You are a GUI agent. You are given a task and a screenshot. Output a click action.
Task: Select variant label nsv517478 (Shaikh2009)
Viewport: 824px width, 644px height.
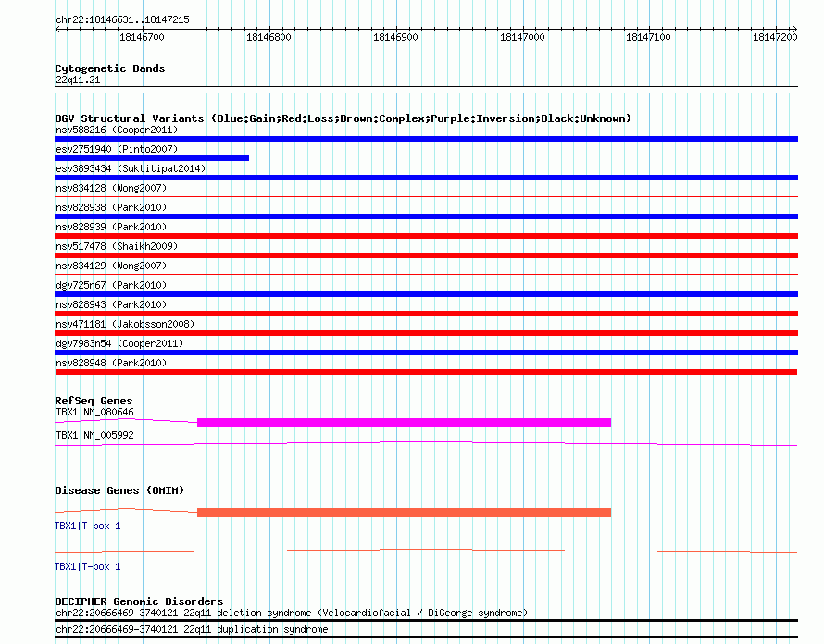[x=117, y=246]
